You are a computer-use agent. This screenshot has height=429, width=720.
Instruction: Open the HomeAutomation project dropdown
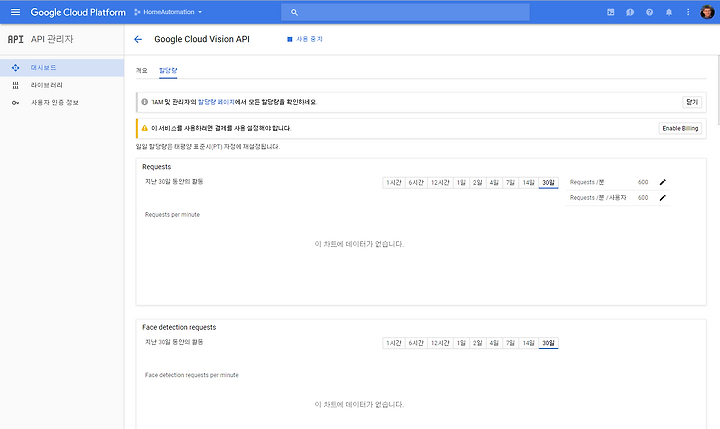pos(168,12)
